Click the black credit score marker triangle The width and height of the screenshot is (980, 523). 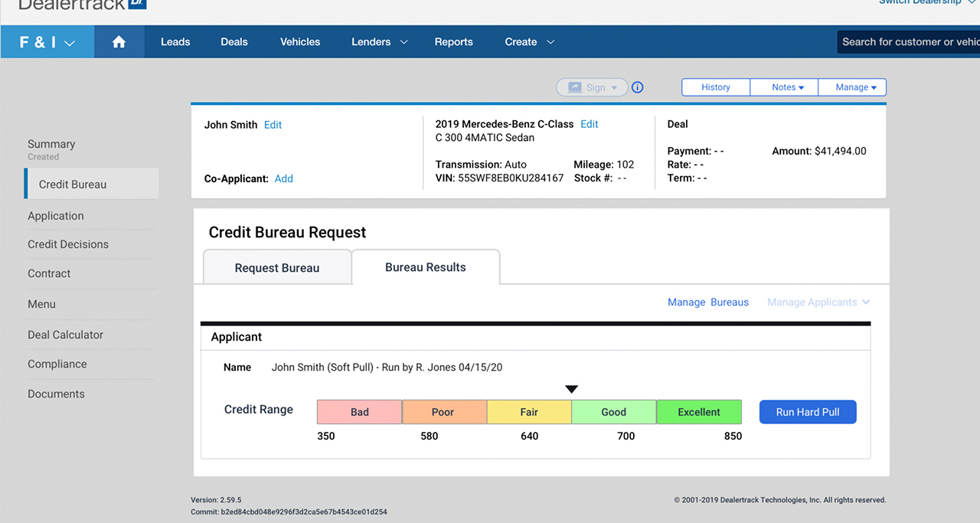(571, 390)
